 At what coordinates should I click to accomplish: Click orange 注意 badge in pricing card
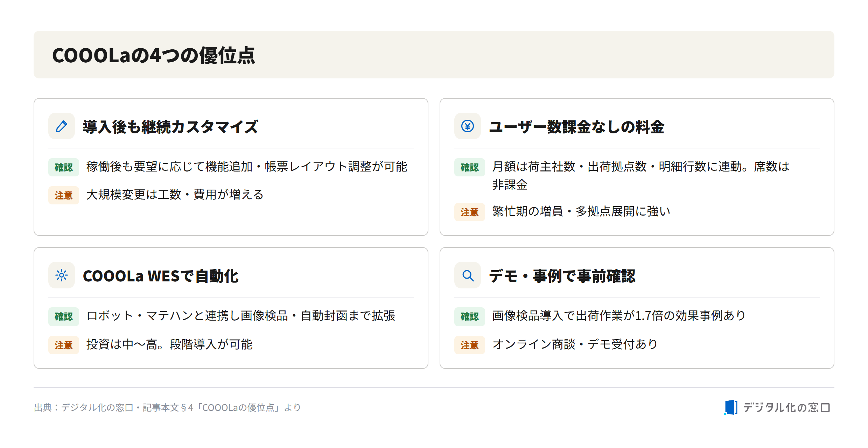point(470,212)
